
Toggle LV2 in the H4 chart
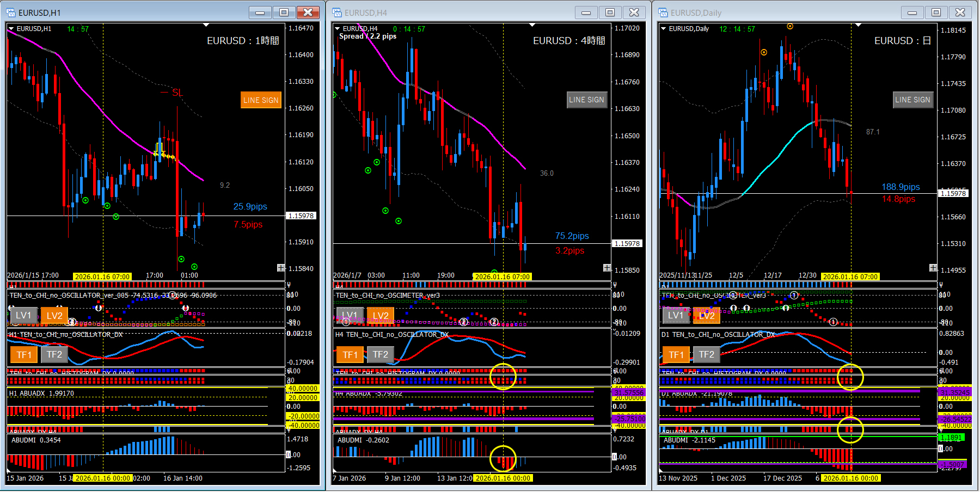coord(381,316)
